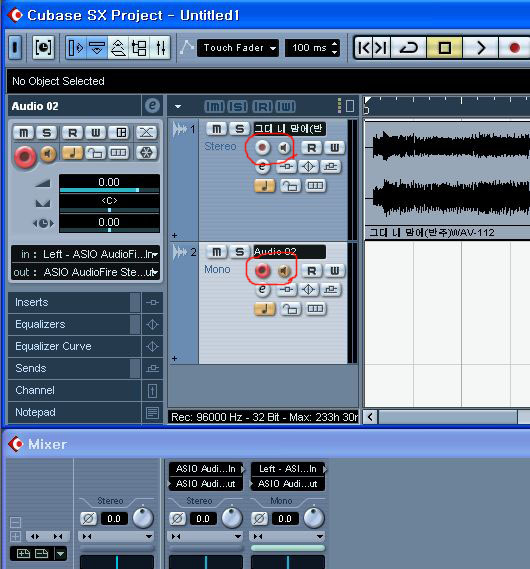The width and height of the screenshot is (530, 569).
Task: Open the Automation mode Touch Fader dropdown
Action: click(x=238, y=48)
